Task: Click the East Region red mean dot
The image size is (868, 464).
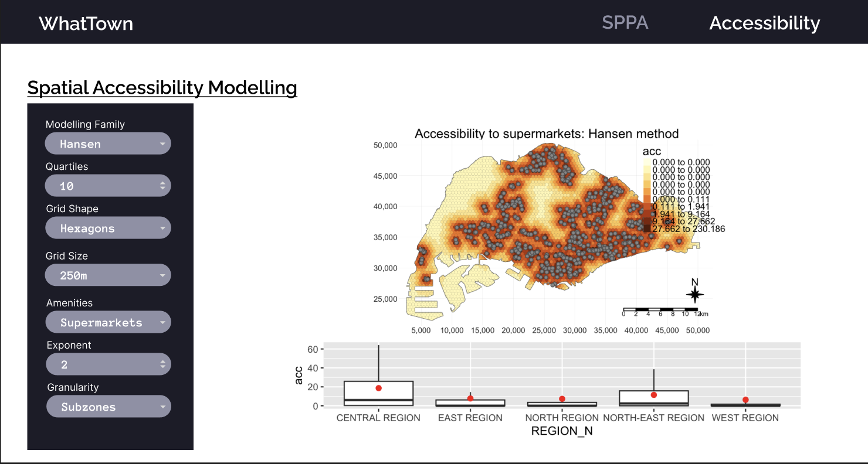Action: (470, 398)
